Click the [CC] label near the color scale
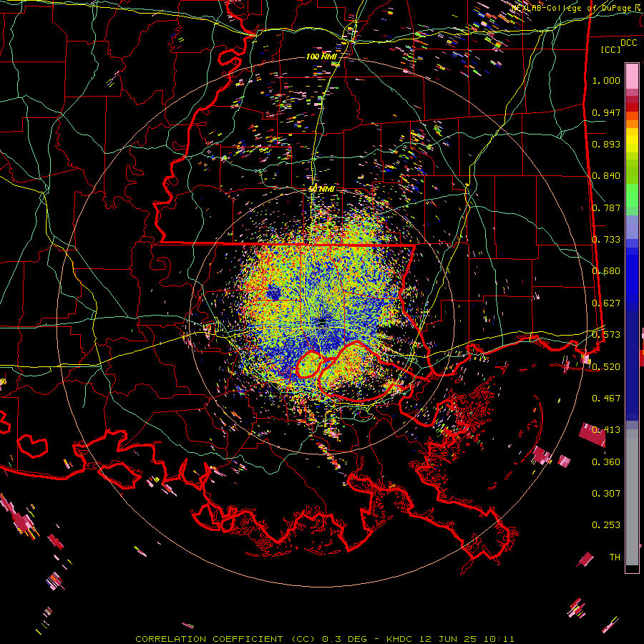Screen dimensions: 644x644 click(611, 49)
